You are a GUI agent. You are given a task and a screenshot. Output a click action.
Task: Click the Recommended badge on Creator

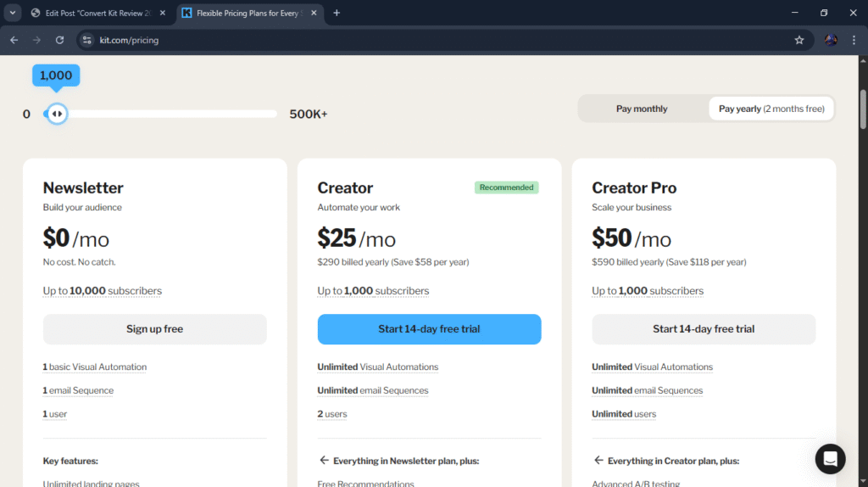507,188
